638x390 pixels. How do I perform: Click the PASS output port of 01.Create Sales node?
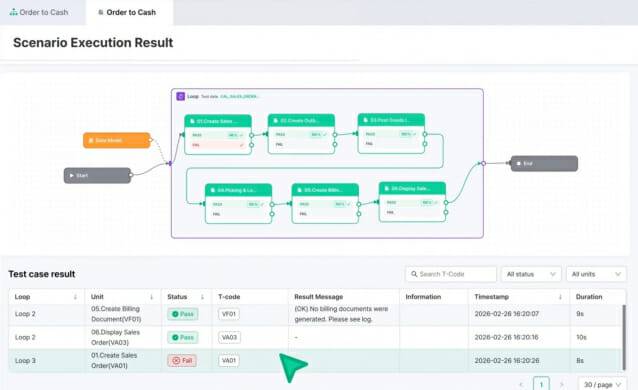(251, 135)
